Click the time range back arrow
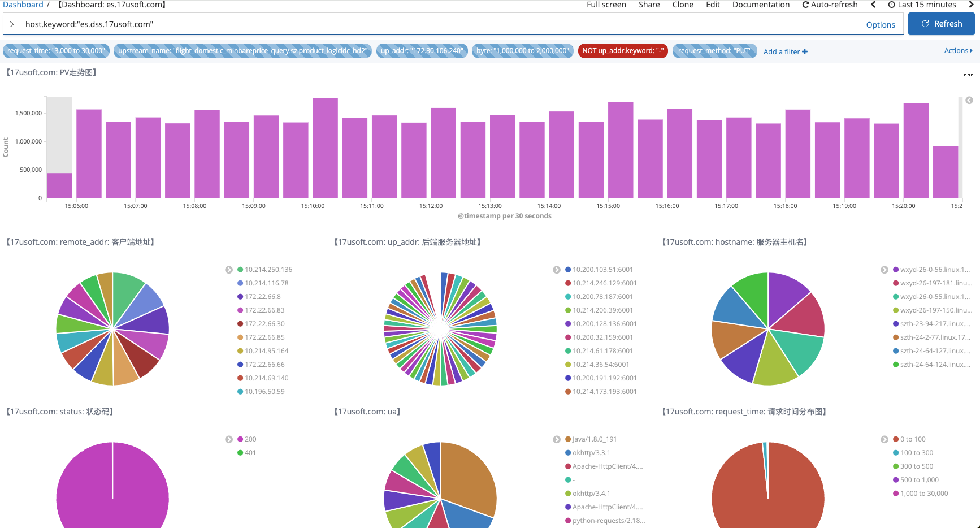This screenshot has width=980, height=528. click(873, 5)
